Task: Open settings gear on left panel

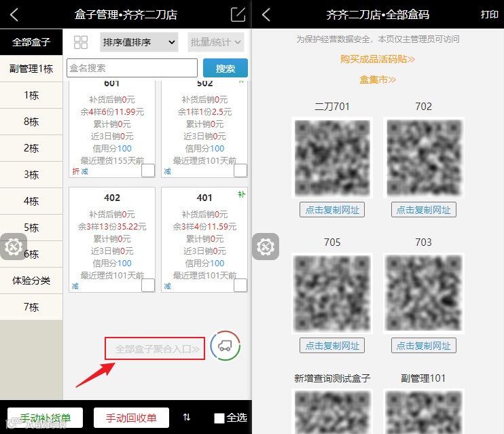Action: (14, 247)
